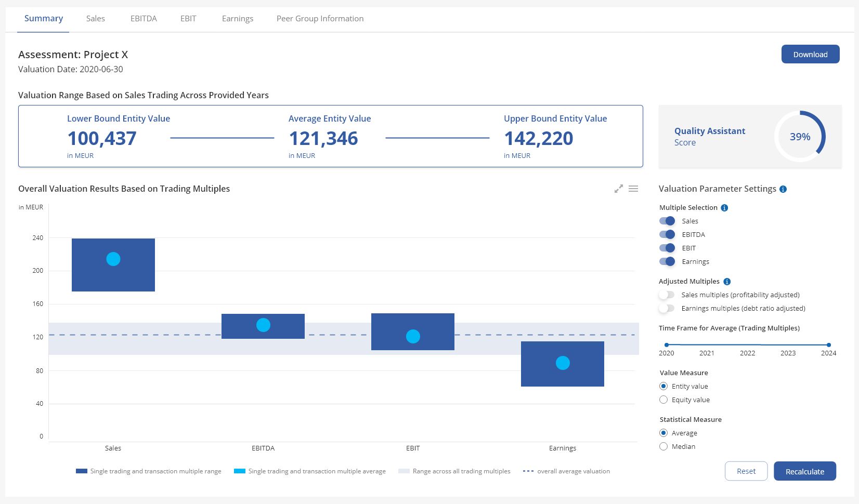Click the Sales average dot in chart
859x504 pixels.
tap(113, 259)
